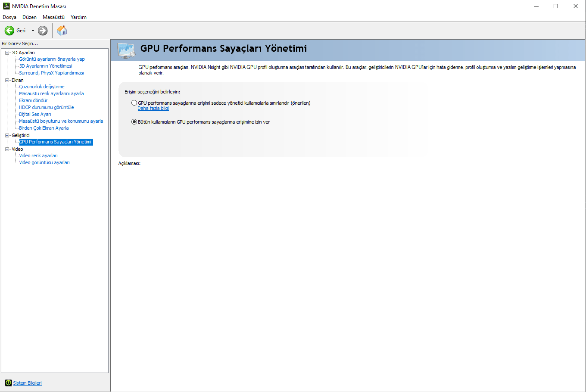Click the Ekran category label
This screenshot has height=392, width=586.
(18, 80)
